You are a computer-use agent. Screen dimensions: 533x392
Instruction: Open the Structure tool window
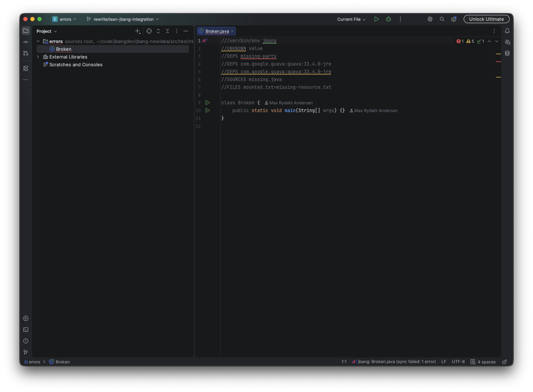pyautogui.click(x=26, y=68)
